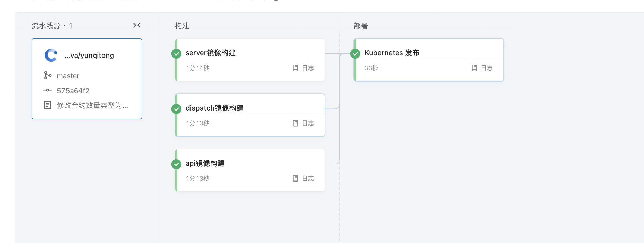Viewport: 644px width, 243px height.
Task: Open 日志 for Kubernetes 发布
Action: pyautogui.click(x=482, y=68)
